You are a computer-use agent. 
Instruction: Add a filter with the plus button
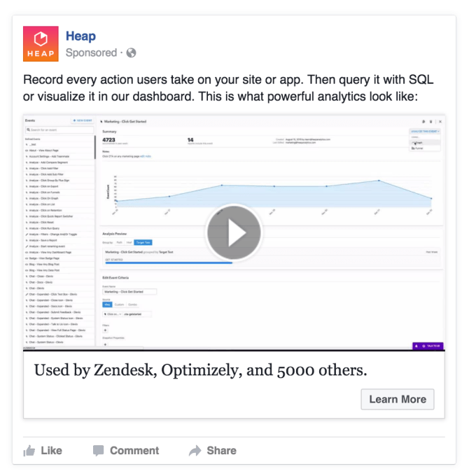pos(106,330)
